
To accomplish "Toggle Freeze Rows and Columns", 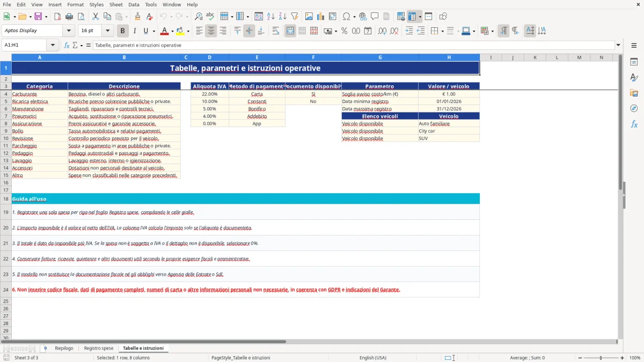I will pyautogui.click(x=412, y=17).
